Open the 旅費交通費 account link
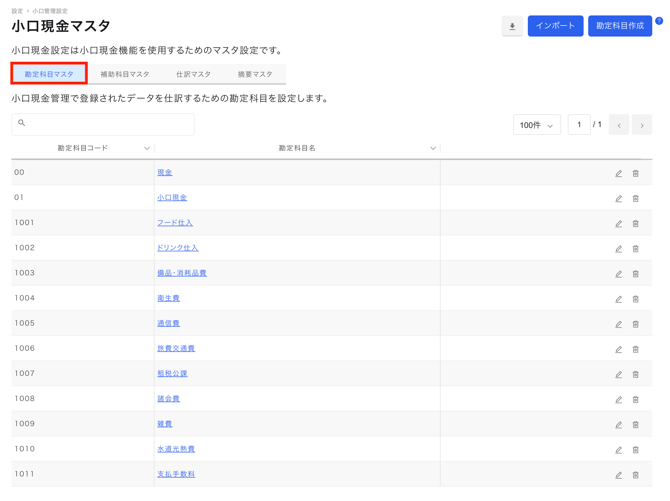Viewport: 670px width, 501px height. coord(176,348)
